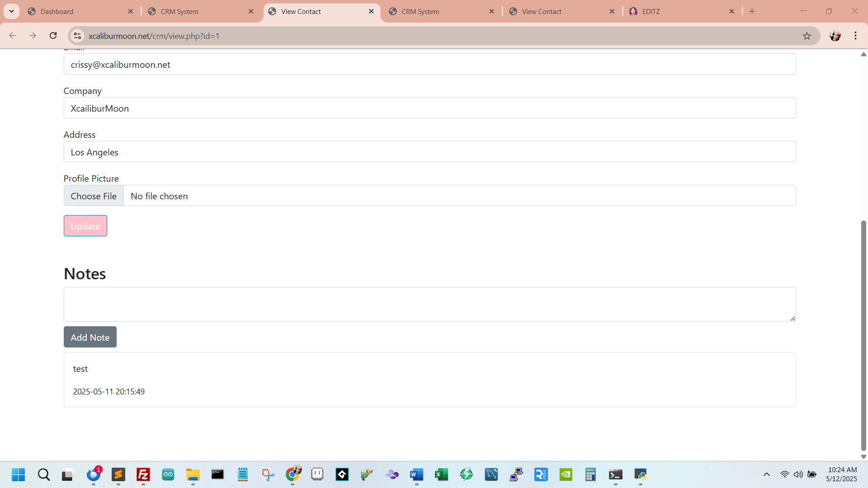Viewport: 868px width, 488px height.
Task: Open Task View on the taskbar
Action: click(x=67, y=474)
